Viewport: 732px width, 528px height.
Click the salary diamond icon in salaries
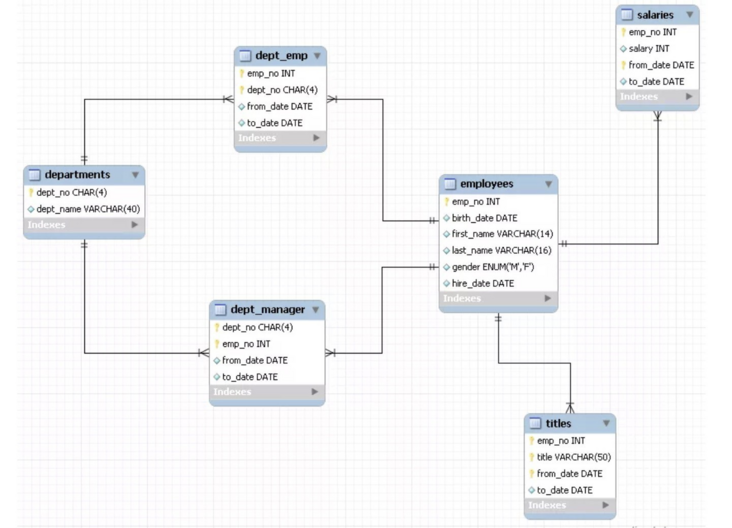coord(623,49)
